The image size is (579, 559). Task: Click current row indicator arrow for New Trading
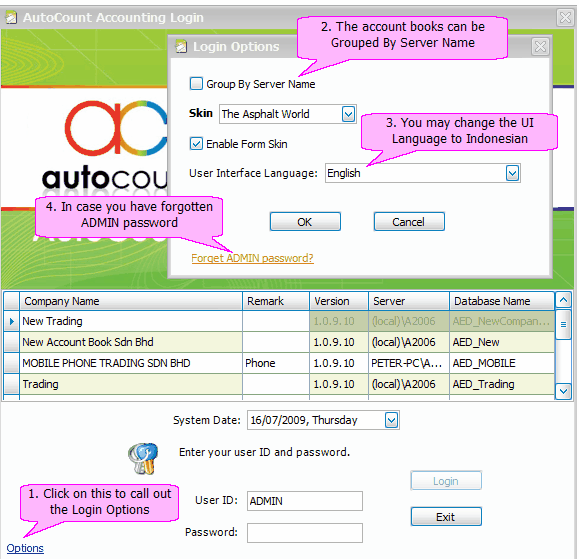click(x=11, y=321)
